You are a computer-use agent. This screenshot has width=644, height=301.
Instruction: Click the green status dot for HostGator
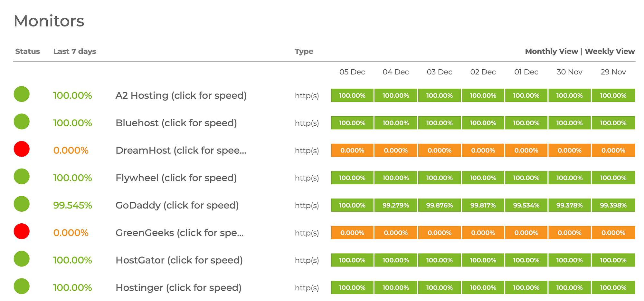(22, 259)
